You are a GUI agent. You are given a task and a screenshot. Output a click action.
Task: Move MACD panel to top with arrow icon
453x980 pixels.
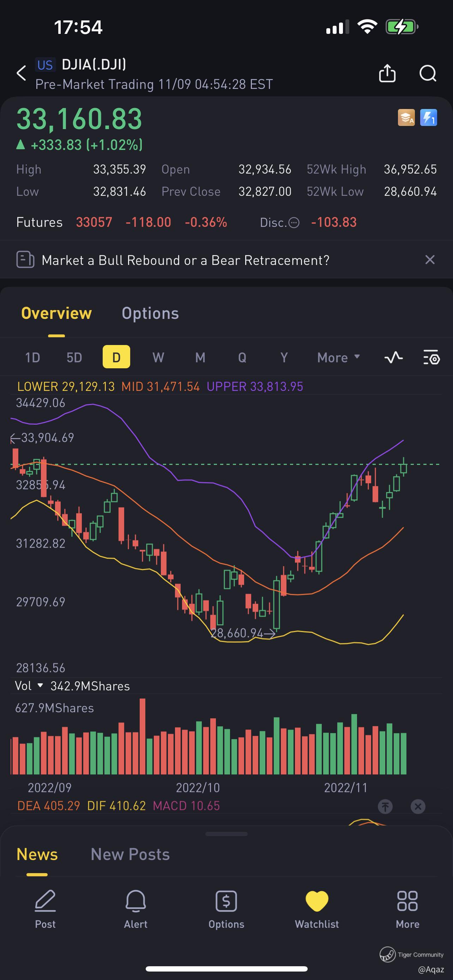click(x=385, y=806)
